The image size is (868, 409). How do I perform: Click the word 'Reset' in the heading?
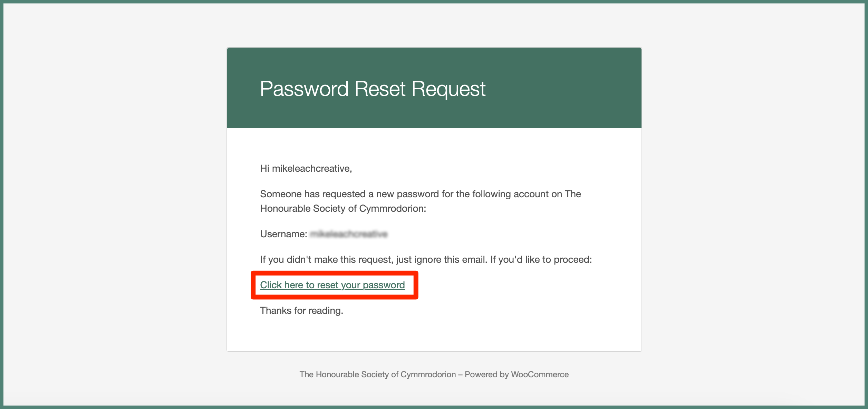[x=380, y=89]
